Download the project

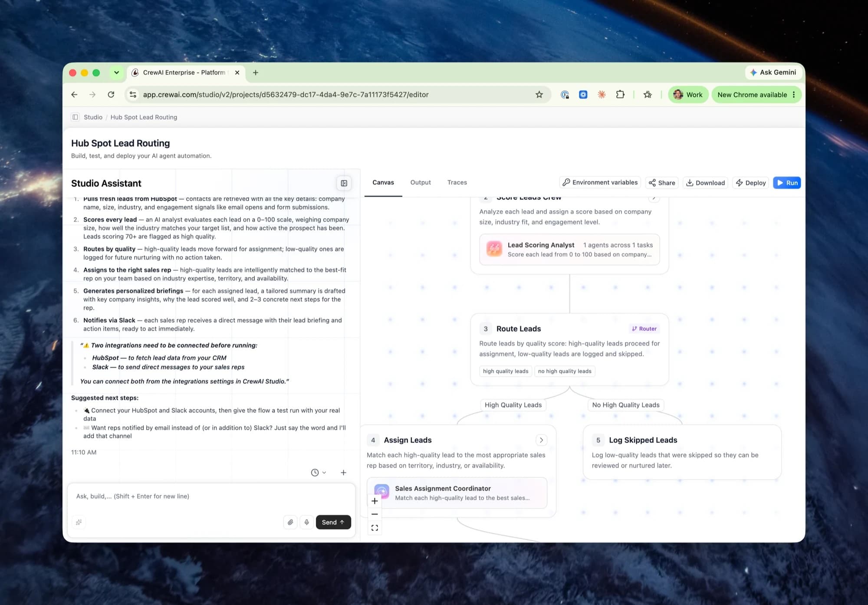pos(705,183)
